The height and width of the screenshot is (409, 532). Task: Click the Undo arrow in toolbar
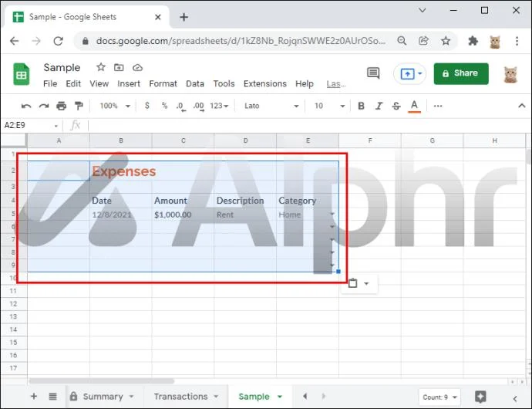click(x=26, y=106)
